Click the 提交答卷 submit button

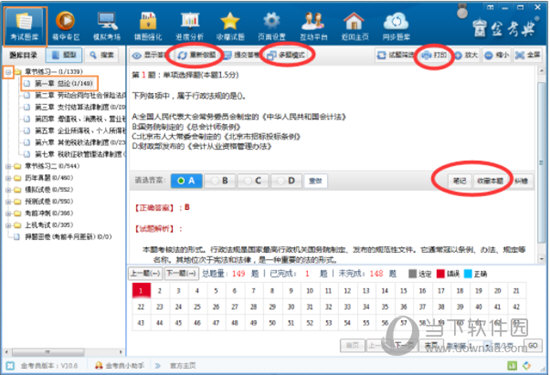(x=242, y=55)
